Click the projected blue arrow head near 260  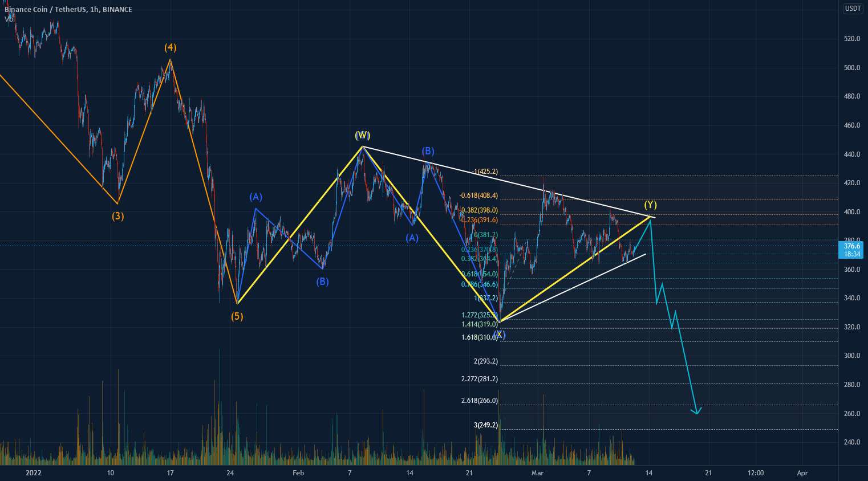coord(696,411)
